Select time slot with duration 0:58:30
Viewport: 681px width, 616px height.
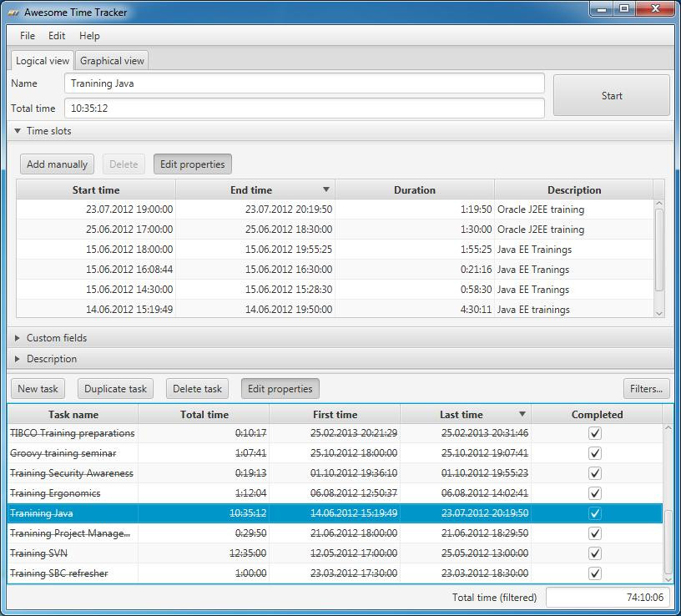pyautogui.click(x=335, y=290)
